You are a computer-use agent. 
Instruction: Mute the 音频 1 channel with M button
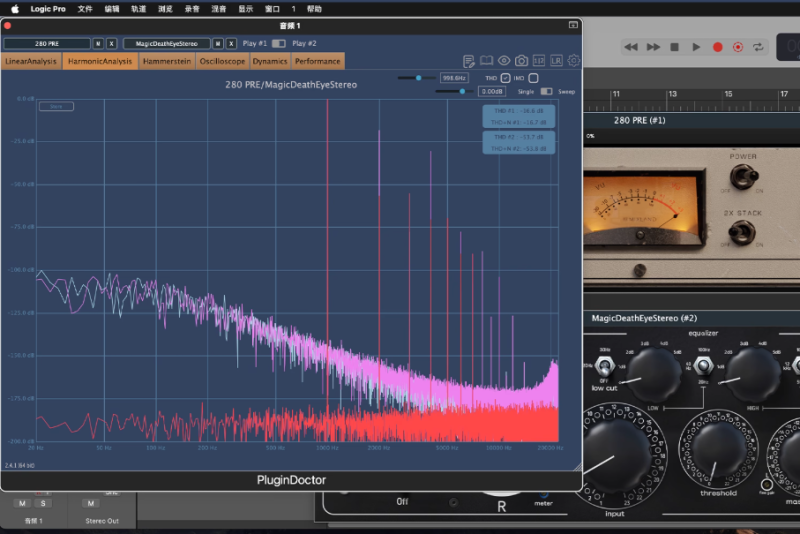22,503
